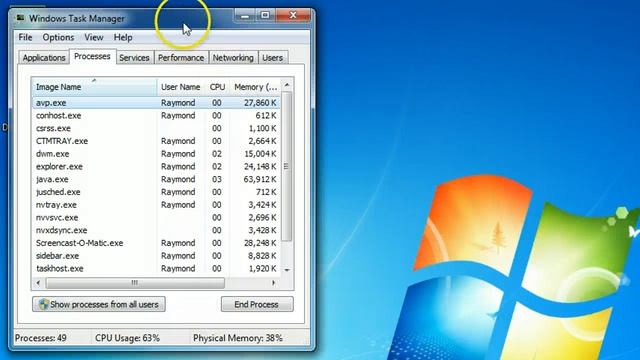This screenshot has height=360, width=640.
Task: Open the File menu
Action: coord(25,38)
